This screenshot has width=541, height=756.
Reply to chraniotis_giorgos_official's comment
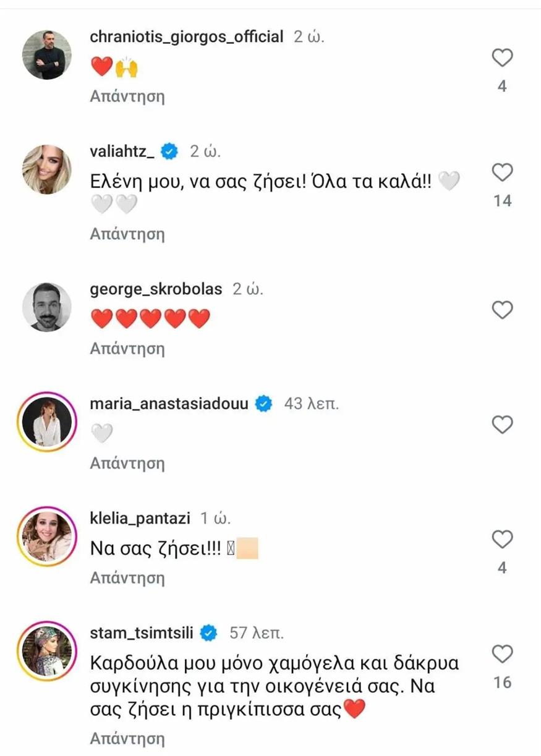pos(127,96)
